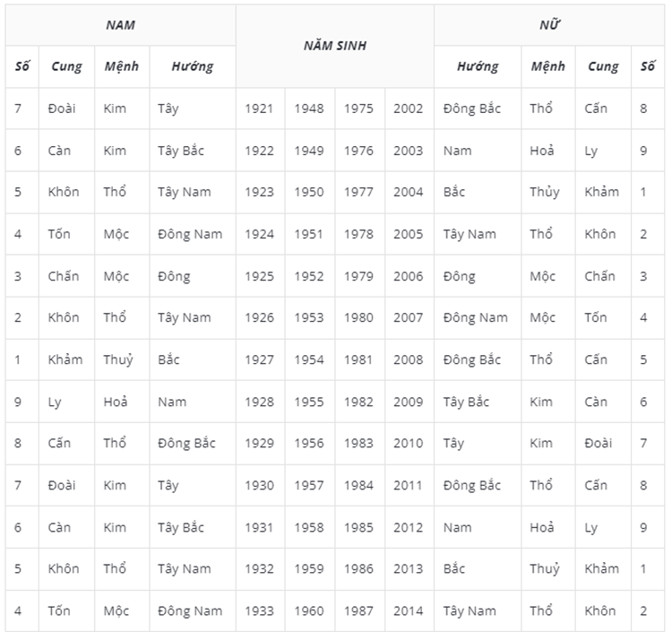Click birth year 1987 cell
The image size is (672, 632).
click(x=359, y=611)
